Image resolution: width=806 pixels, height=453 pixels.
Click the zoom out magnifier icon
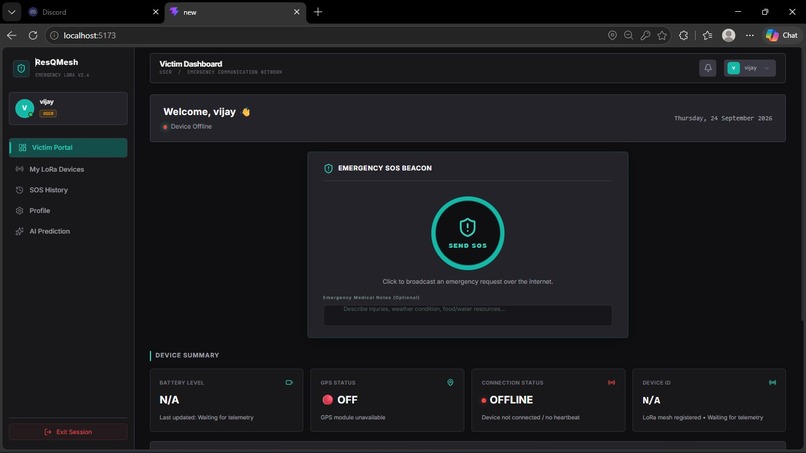click(x=629, y=35)
